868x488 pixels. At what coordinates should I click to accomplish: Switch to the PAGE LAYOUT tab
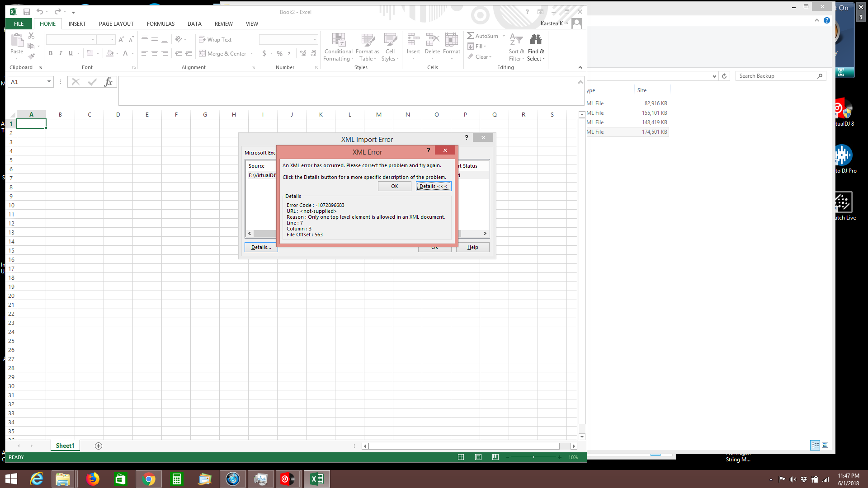pos(116,23)
